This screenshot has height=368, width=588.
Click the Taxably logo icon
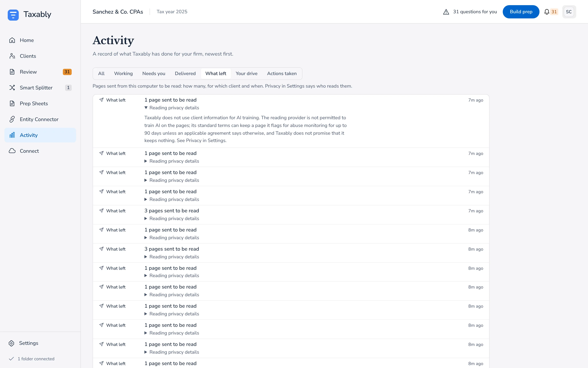coord(13,15)
